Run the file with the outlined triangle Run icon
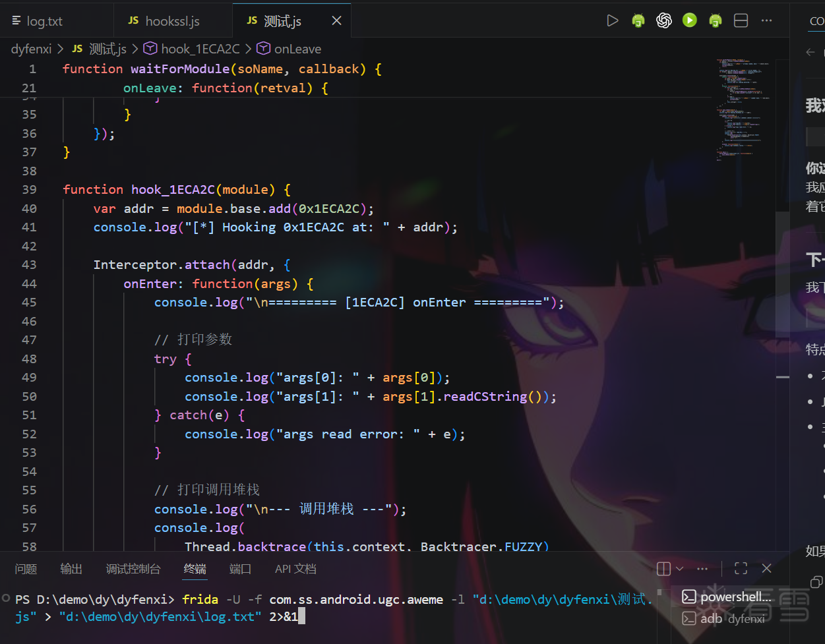The image size is (825, 644). (x=612, y=20)
